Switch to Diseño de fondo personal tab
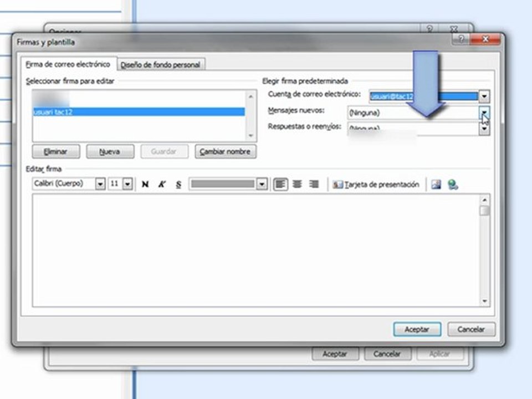 [x=161, y=64]
